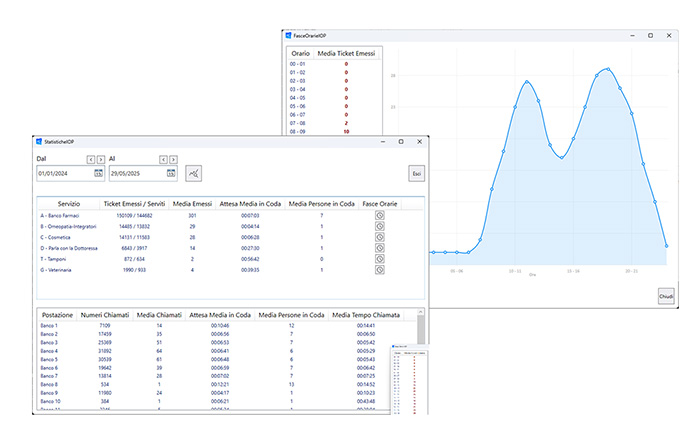
Task: Step Al date forward with right arrow
Action: click(174, 159)
